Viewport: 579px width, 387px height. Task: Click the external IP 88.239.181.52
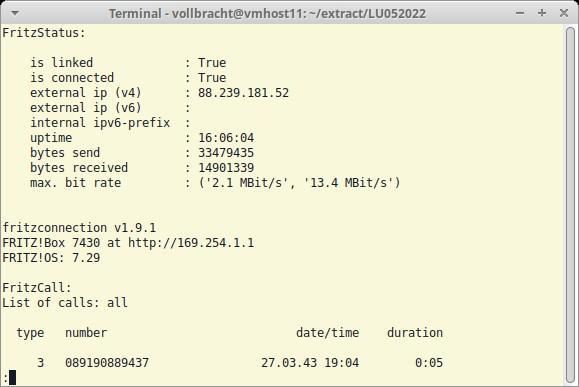coord(243,93)
